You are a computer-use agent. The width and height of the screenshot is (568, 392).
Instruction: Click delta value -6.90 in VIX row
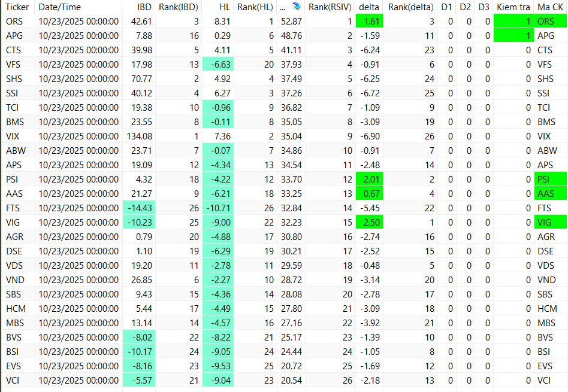pyautogui.click(x=370, y=136)
